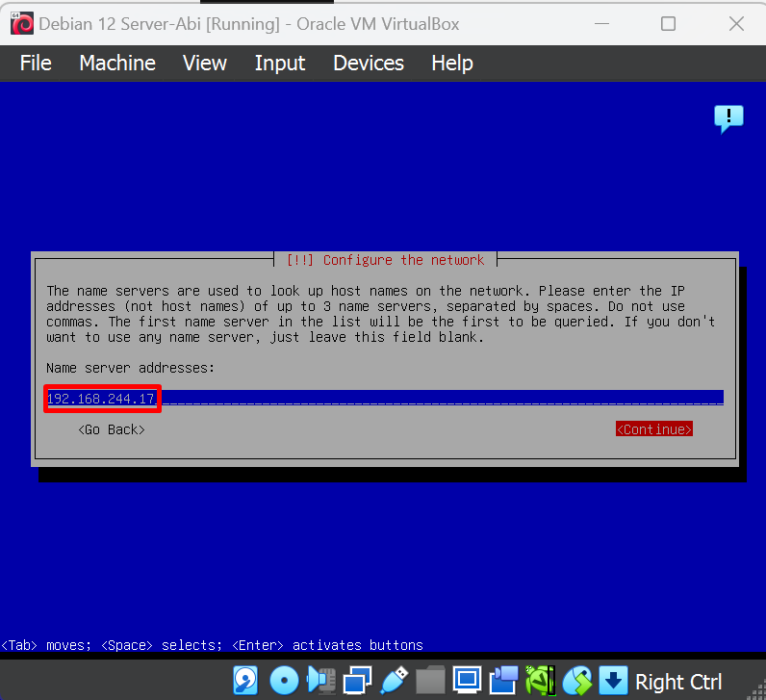
Task: Focus the name server addresses input field
Action: click(x=385, y=398)
